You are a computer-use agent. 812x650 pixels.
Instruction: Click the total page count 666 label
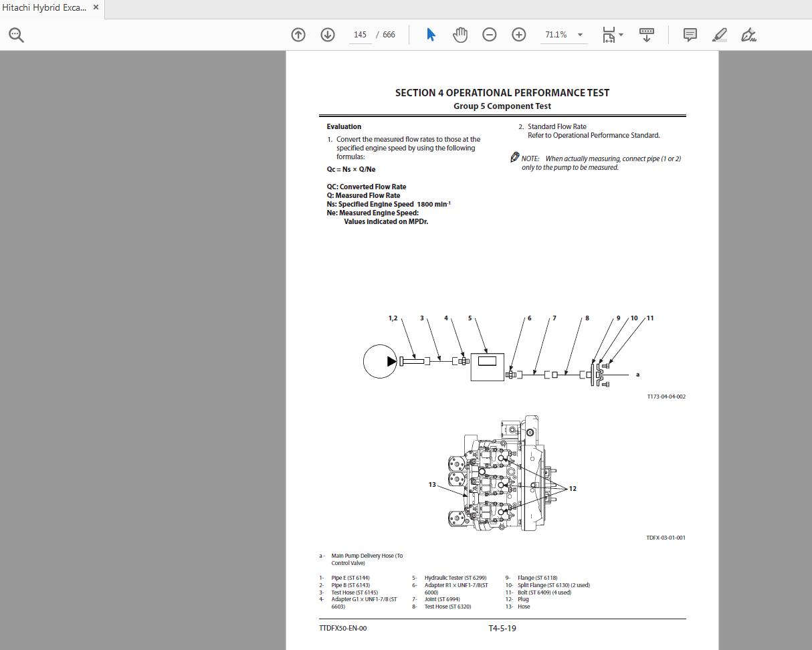pyautogui.click(x=389, y=34)
